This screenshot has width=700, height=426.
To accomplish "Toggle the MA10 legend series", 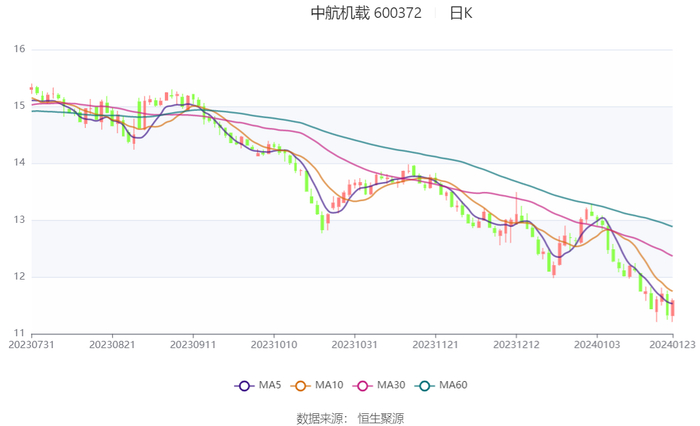I will [x=317, y=385].
